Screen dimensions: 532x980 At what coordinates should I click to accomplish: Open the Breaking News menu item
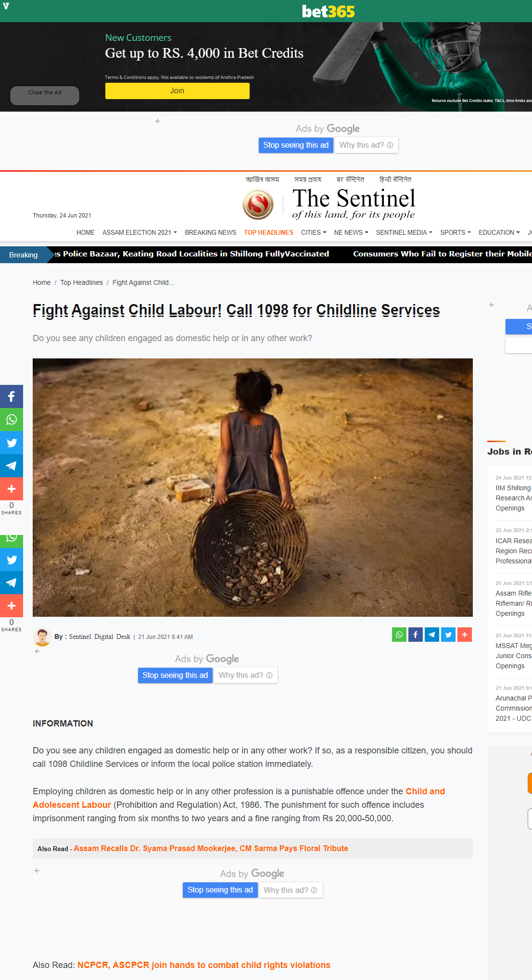click(211, 232)
